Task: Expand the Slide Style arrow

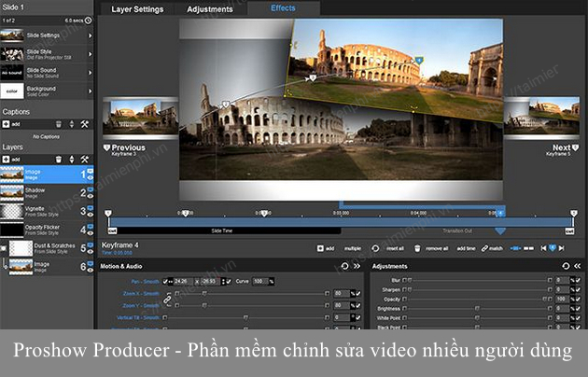Action: click(90, 54)
